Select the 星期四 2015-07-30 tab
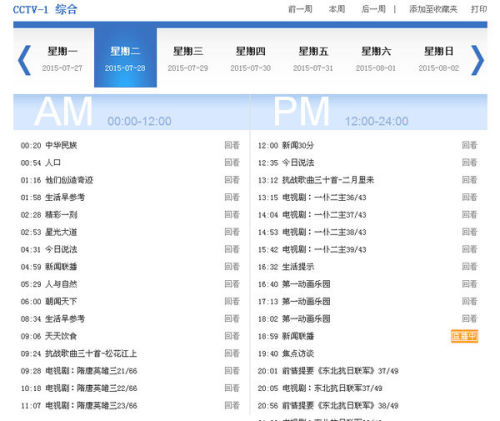The width and height of the screenshot is (500, 421). [x=251, y=58]
